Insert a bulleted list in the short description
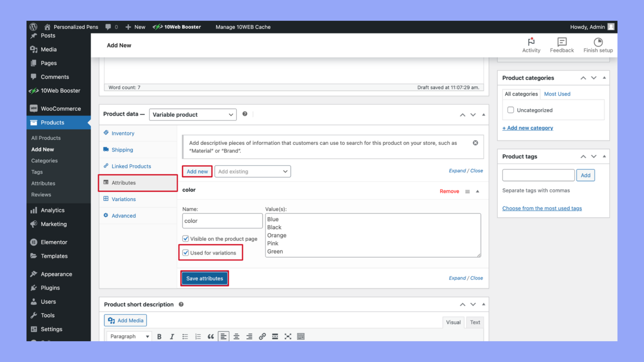Image resolution: width=644 pixels, height=362 pixels. tap(185, 336)
